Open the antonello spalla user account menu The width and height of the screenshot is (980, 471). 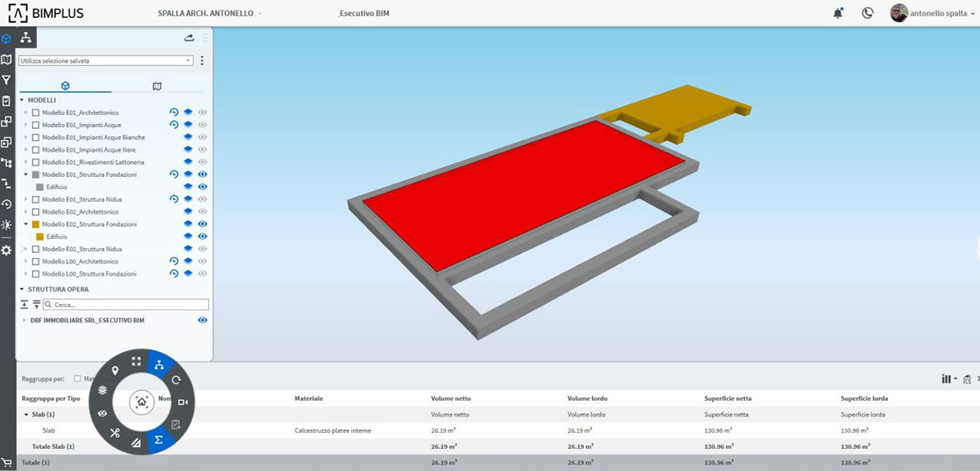point(933,13)
